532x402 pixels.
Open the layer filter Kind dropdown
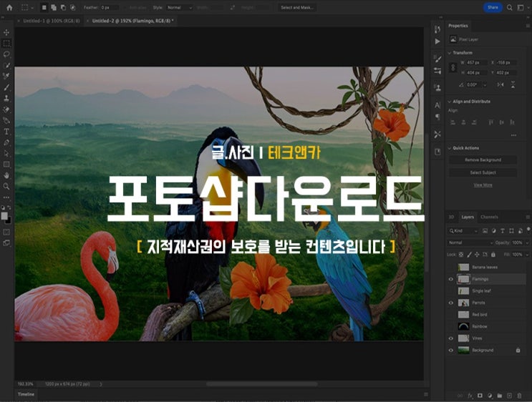[x=463, y=231]
